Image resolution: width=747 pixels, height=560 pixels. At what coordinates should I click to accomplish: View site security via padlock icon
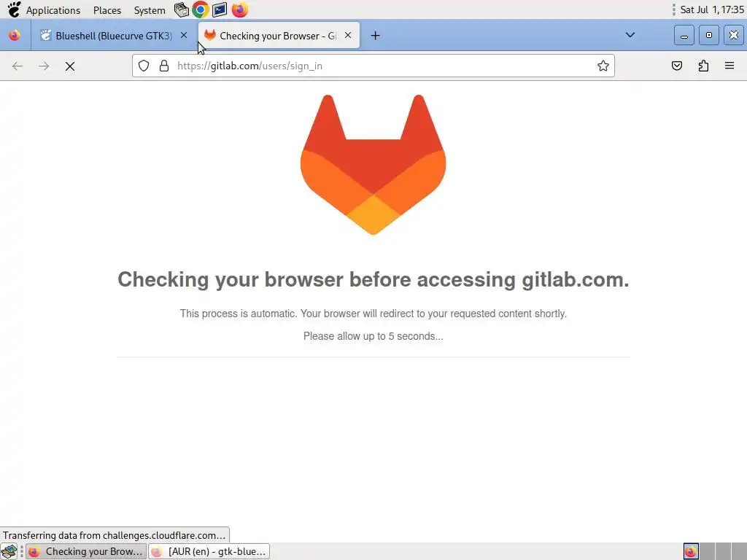click(164, 66)
